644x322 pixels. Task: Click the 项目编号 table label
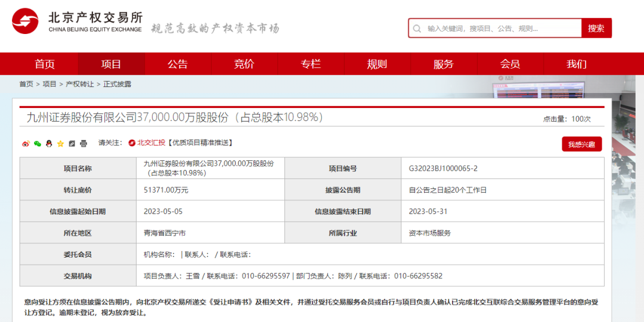(342, 168)
